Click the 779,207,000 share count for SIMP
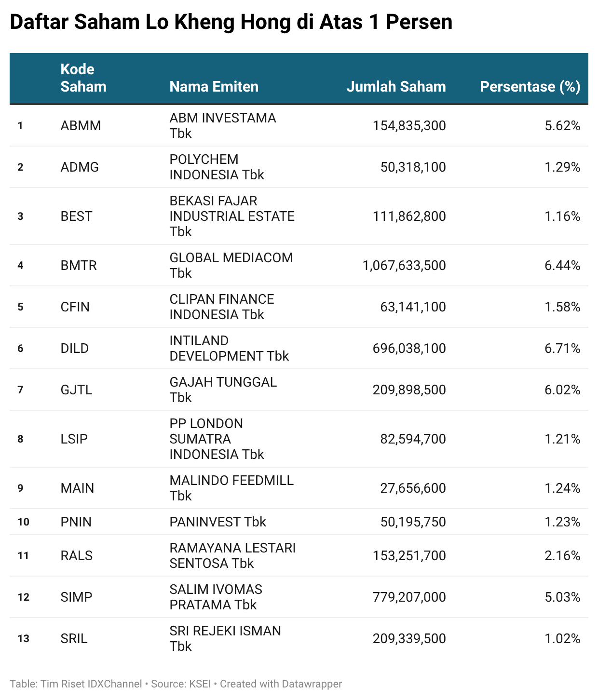 pyautogui.click(x=409, y=597)
